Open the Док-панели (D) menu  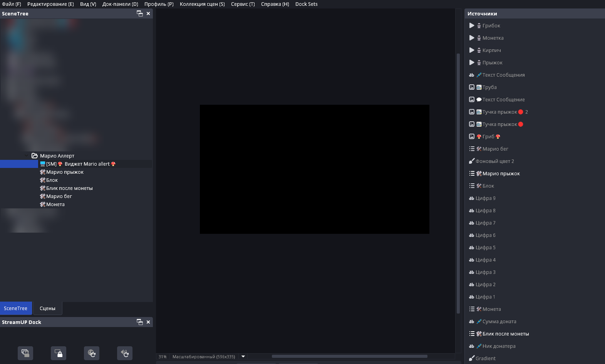tap(120, 4)
